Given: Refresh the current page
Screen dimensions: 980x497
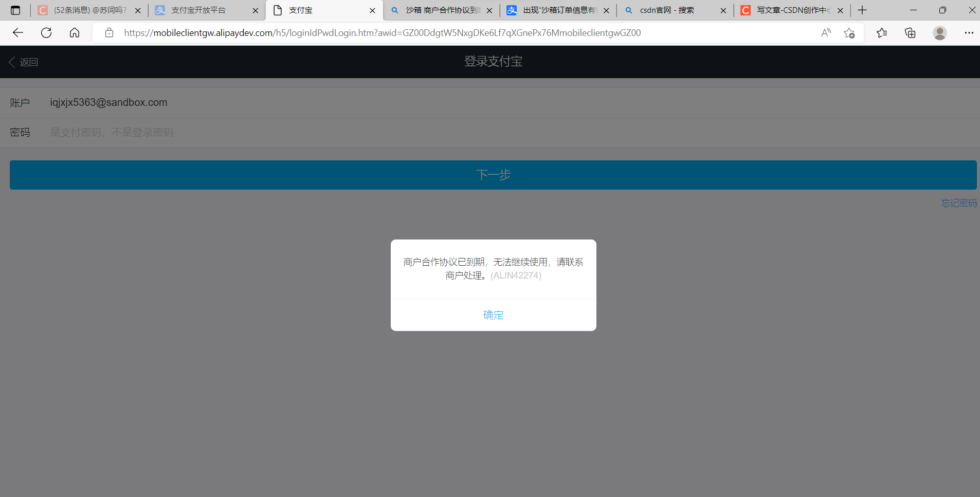Looking at the screenshot, I should 46,32.
